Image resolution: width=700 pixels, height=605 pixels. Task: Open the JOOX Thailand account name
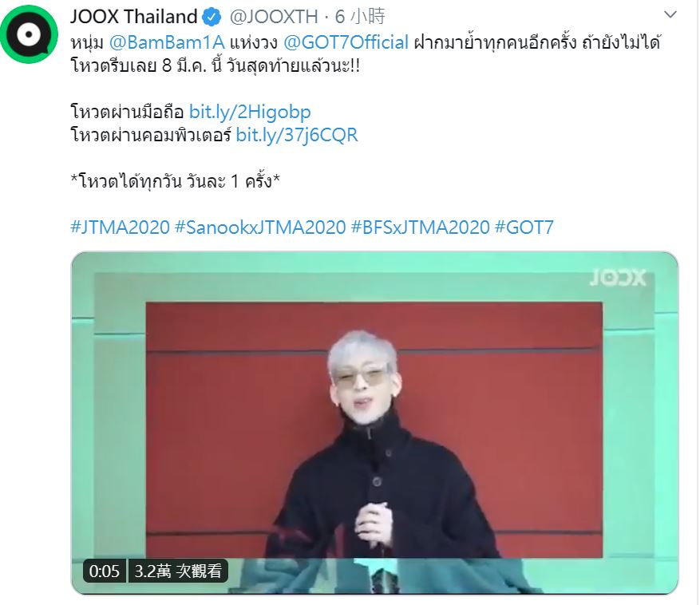click(133, 17)
